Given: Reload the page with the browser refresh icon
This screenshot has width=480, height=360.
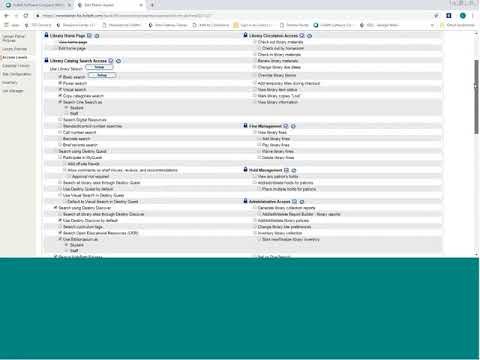Looking at the screenshot, I should 26,16.
